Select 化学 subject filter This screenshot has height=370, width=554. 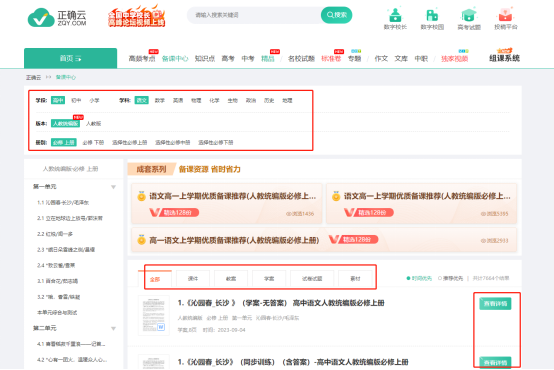click(214, 100)
